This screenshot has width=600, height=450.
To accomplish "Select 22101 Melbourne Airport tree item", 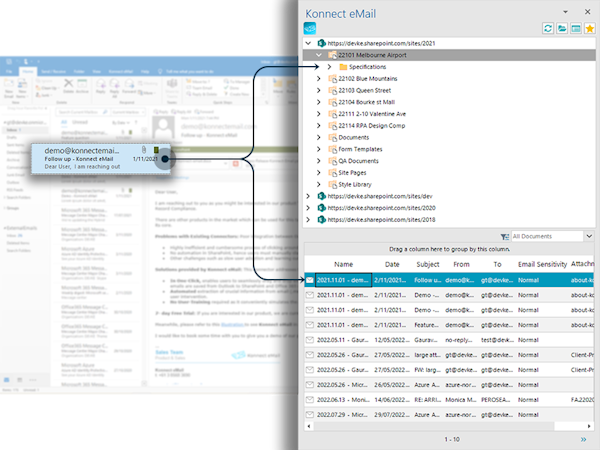I will tap(372, 55).
